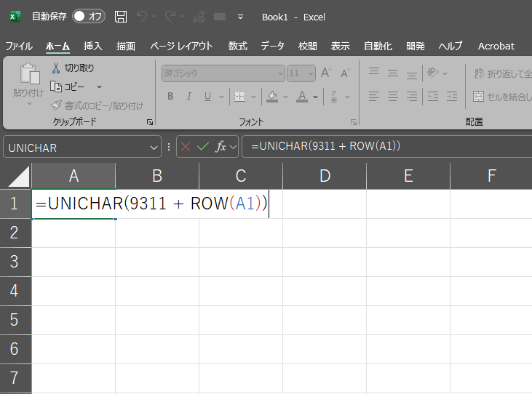This screenshot has height=394, width=532.
Task: Expand the Font Color dropdown arrow
Action: coord(316,97)
